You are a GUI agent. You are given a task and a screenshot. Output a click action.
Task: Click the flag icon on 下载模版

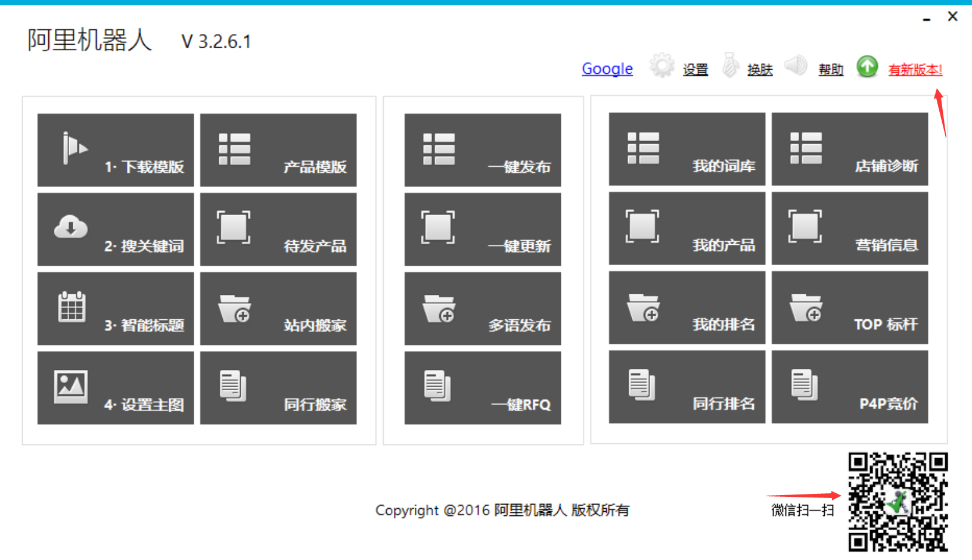point(75,148)
